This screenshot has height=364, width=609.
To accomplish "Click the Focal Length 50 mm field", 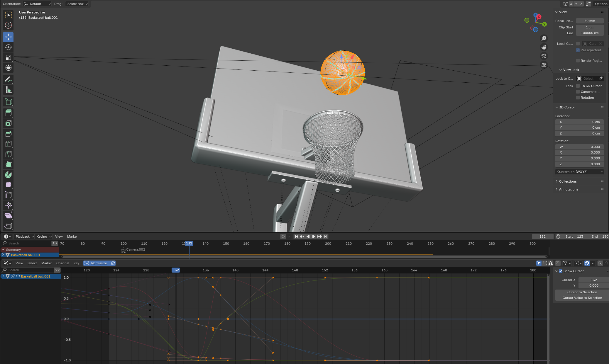I will click(x=590, y=21).
